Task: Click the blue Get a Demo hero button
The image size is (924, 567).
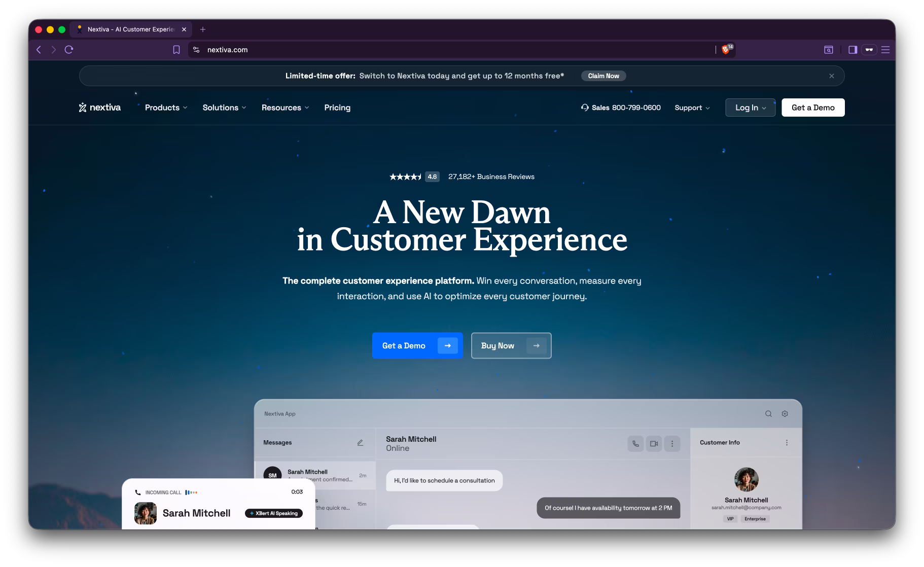Action: 417,346
